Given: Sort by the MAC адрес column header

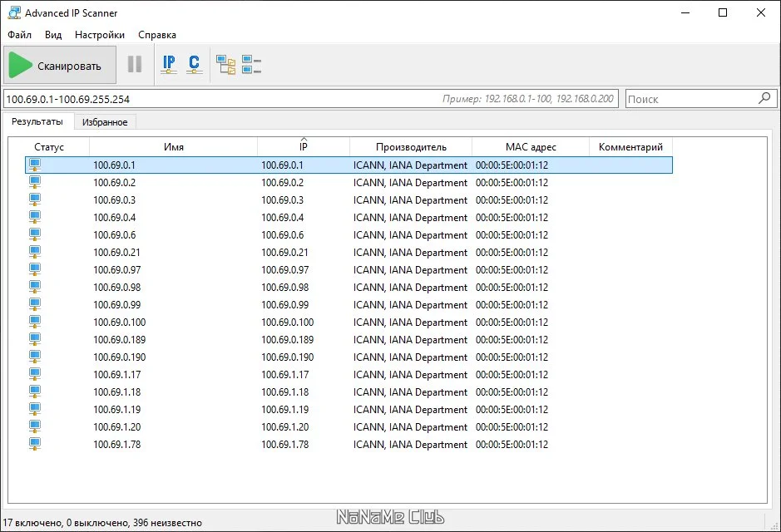Looking at the screenshot, I should click(x=531, y=147).
